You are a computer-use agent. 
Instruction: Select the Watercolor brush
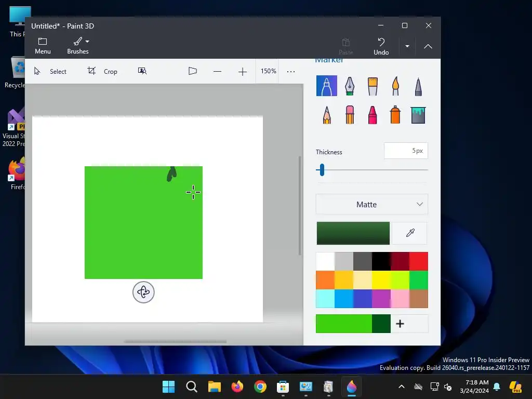pyautogui.click(x=395, y=86)
